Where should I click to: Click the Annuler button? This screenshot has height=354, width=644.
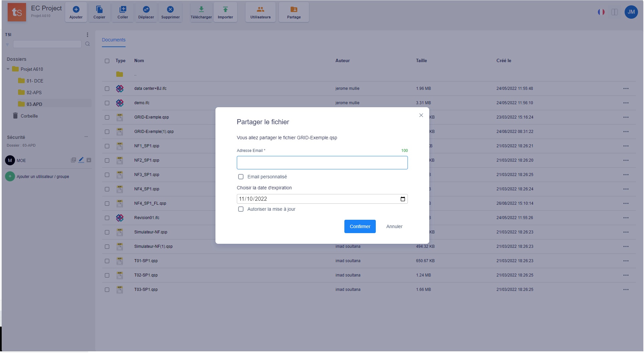point(394,226)
